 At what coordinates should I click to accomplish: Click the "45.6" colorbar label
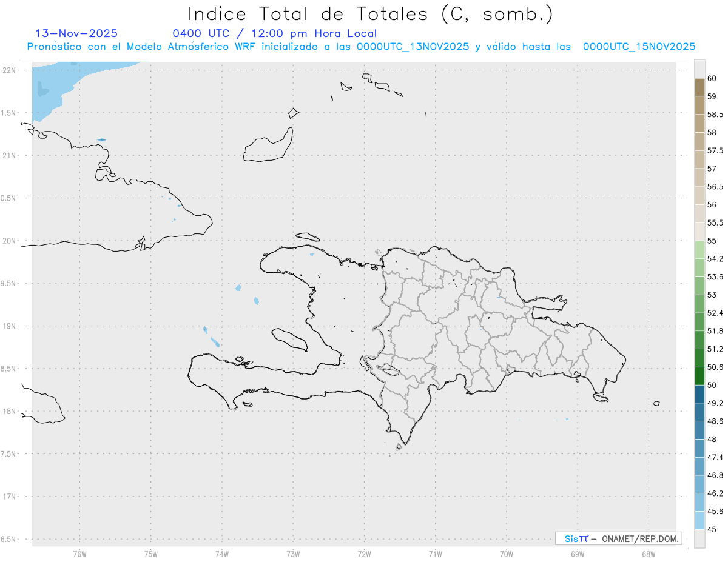tap(715, 511)
